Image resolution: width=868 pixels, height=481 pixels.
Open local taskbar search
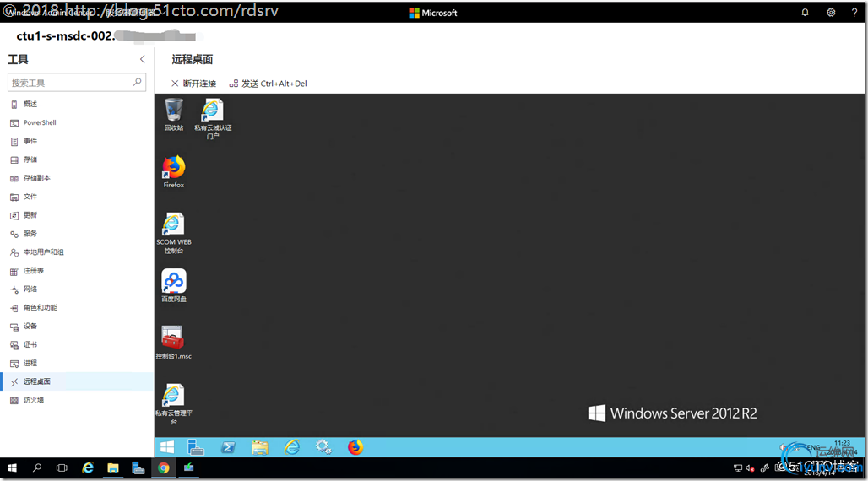37,468
